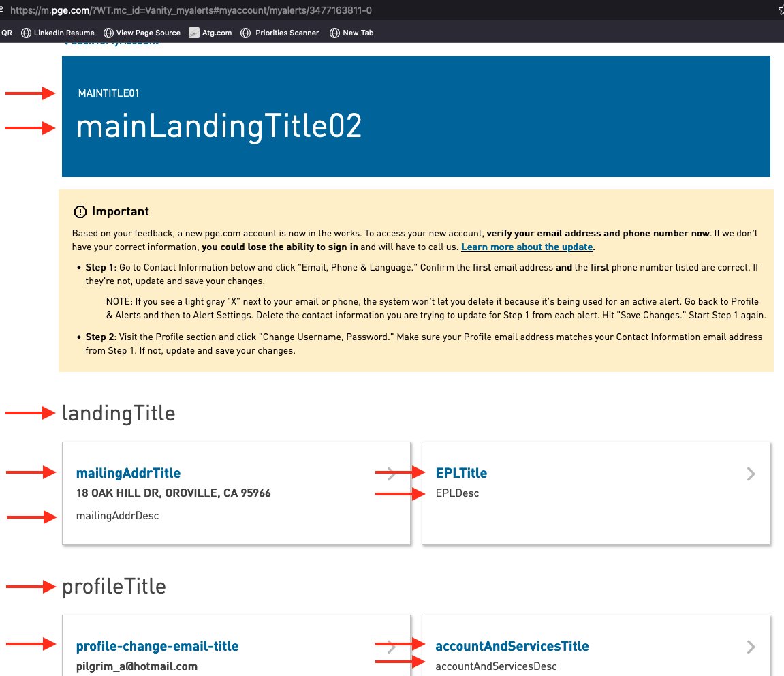
Task: Open the New Tab bookmark
Action: [351, 33]
